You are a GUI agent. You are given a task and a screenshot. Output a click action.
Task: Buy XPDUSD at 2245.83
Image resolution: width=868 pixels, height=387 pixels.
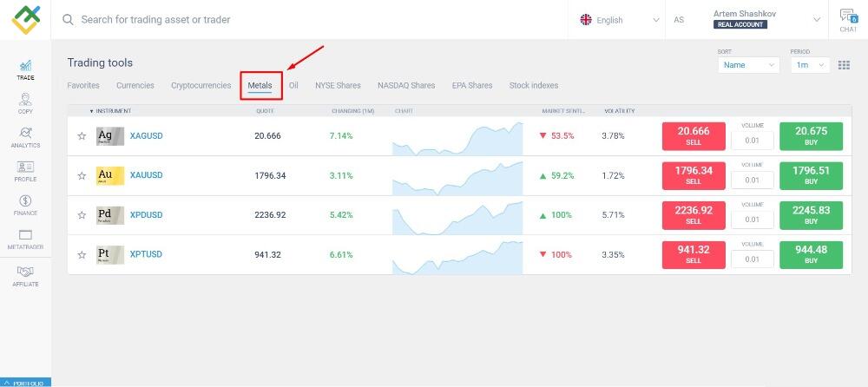811,215
